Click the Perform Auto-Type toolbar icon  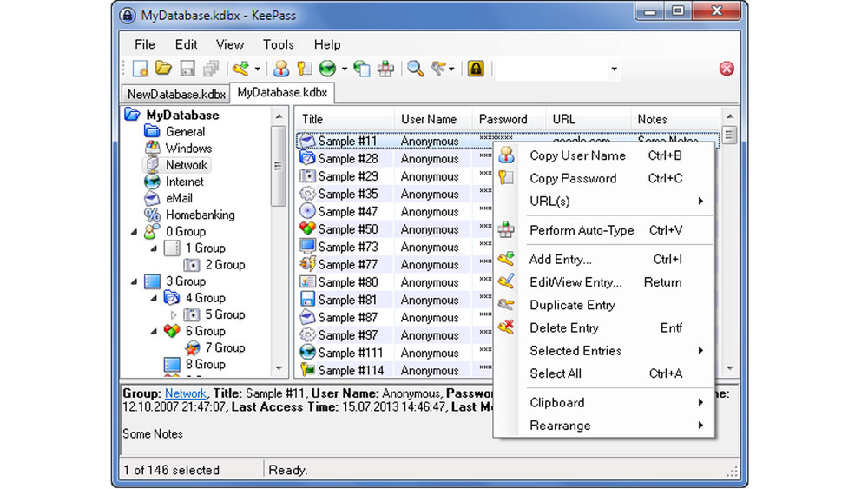pyautogui.click(x=385, y=69)
